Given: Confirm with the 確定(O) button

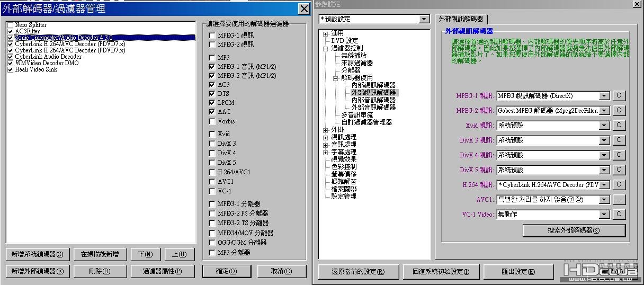Looking at the screenshot, I should (226, 271).
